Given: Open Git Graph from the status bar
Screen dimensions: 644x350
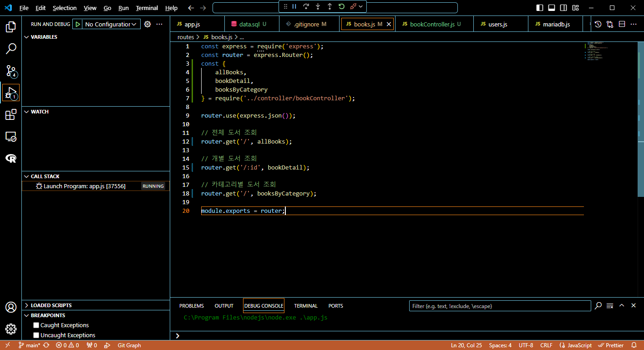Looking at the screenshot, I should click(x=129, y=345).
